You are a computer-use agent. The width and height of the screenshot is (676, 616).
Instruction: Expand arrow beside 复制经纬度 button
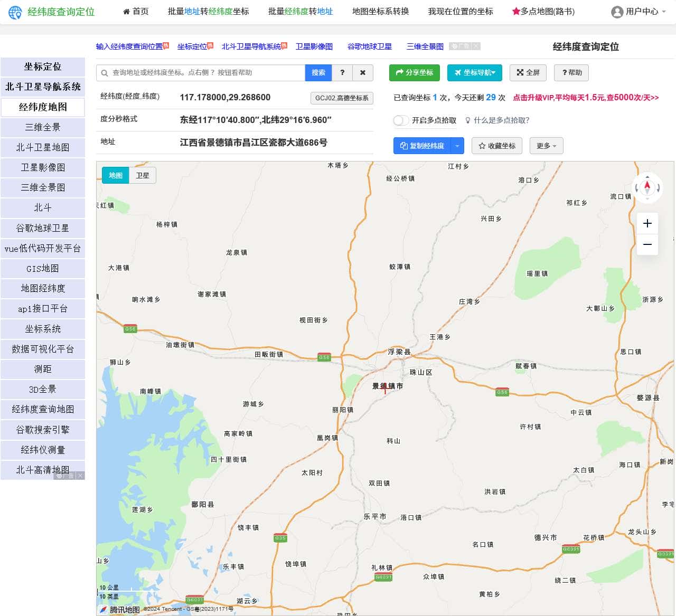(457, 146)
